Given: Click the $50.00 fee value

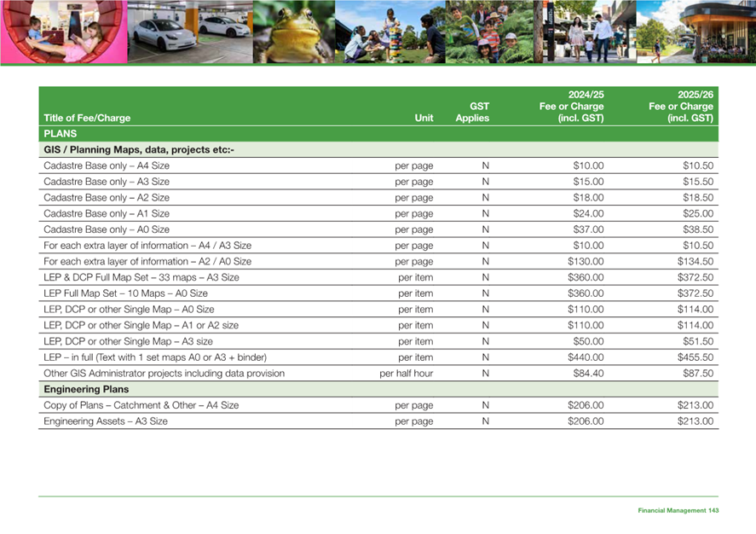Looking at the screenshot, I should tap(588, 341).
